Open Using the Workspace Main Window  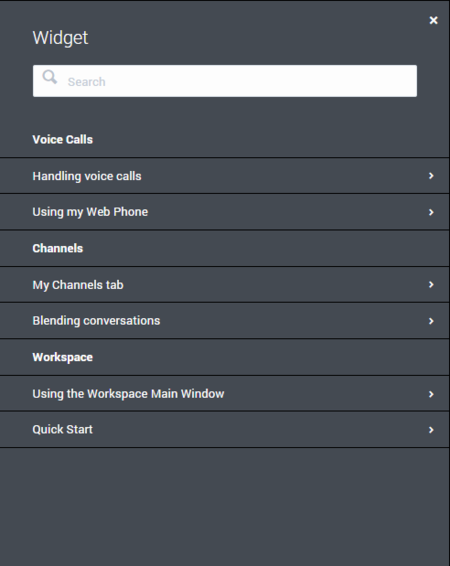click(x=224, y=393)
